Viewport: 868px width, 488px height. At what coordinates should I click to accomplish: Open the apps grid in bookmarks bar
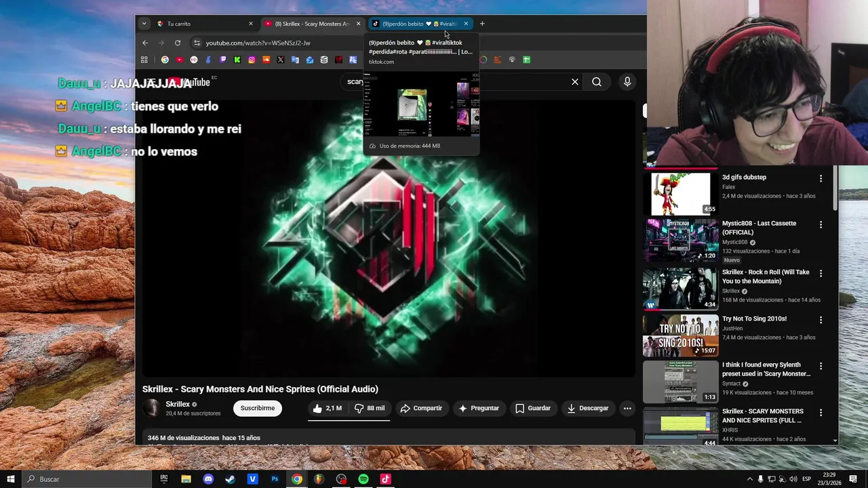144,60
